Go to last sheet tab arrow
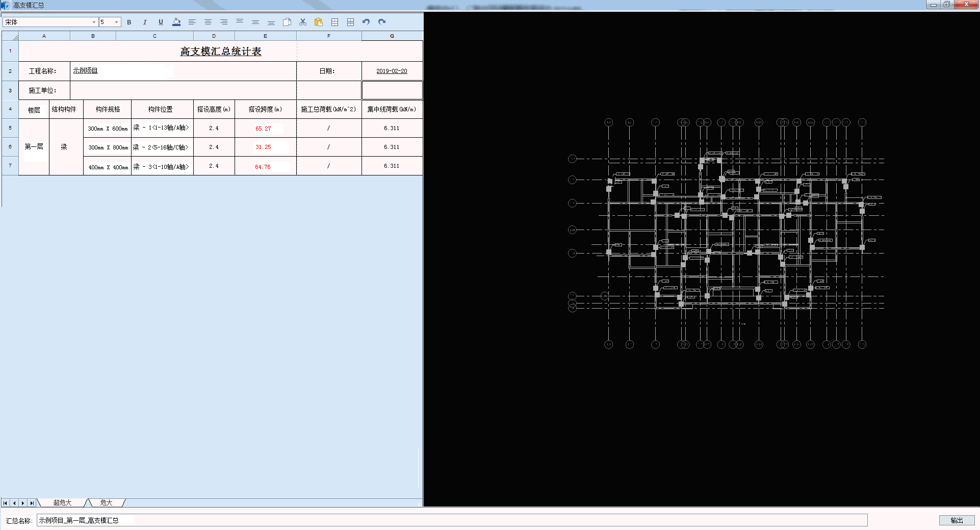This screenshot has height=530, width=980. pos(32,503)
